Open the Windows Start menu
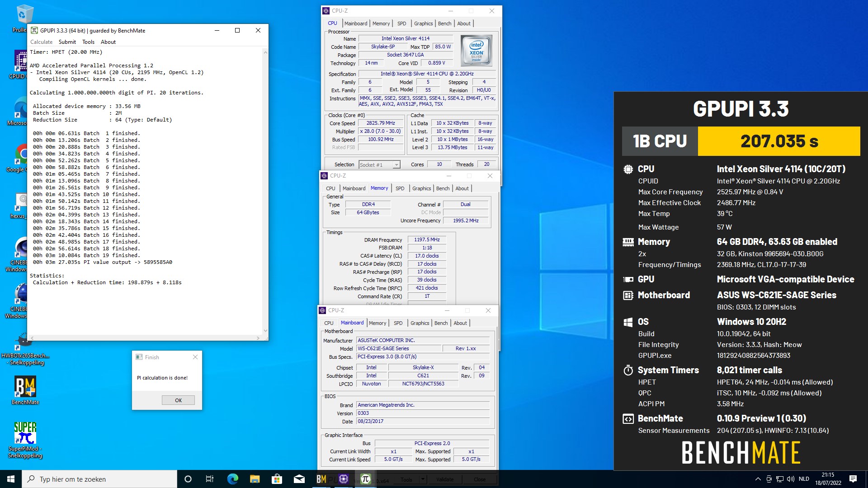Viewport: 868px width, 488px height. pos(11,479)
